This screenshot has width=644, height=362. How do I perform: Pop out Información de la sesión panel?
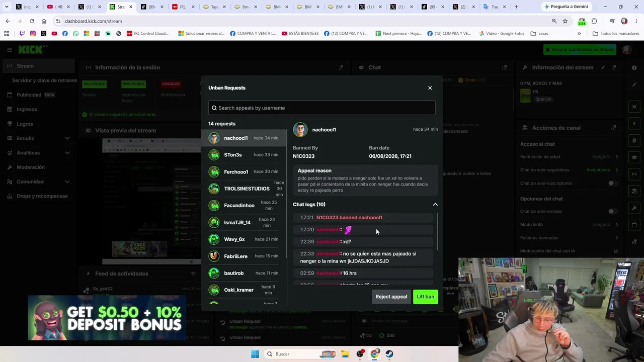(341, 67)
